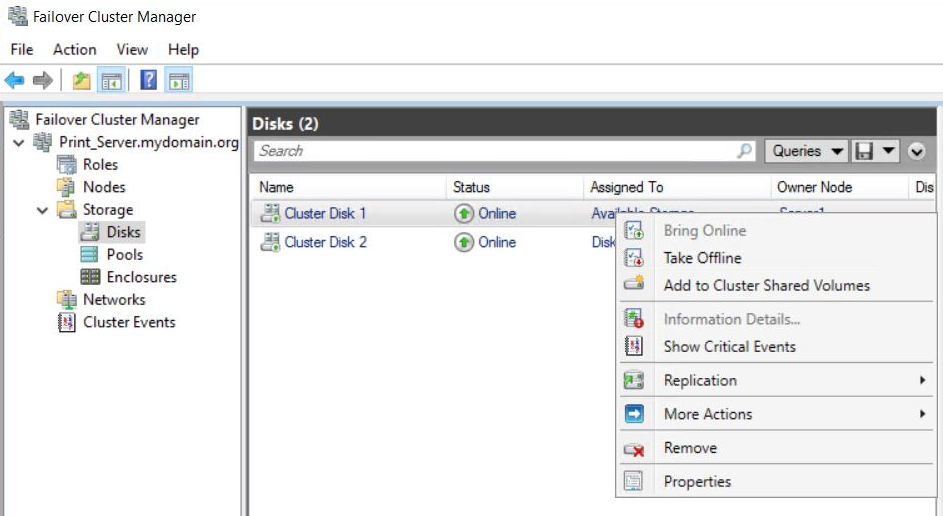Screen dimensions: 943x516
Task: Select Nodes in the tree
Action: (104, 187)
